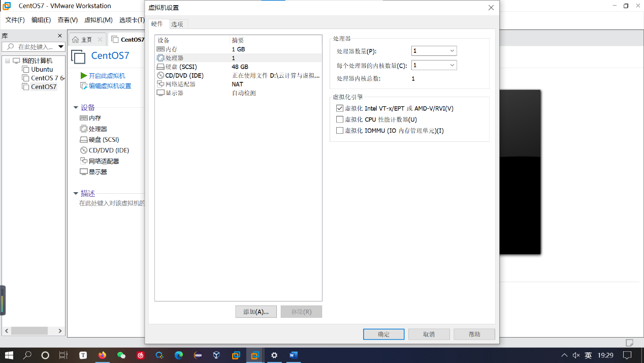The image size is (644, 363).
Task: Click the volume muted tray icon
Action: point(576,355)
